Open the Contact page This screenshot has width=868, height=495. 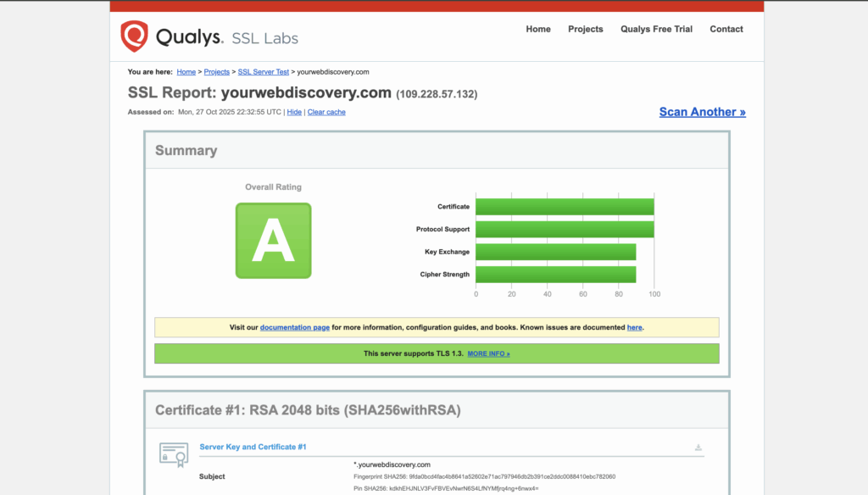pos(726,29)
